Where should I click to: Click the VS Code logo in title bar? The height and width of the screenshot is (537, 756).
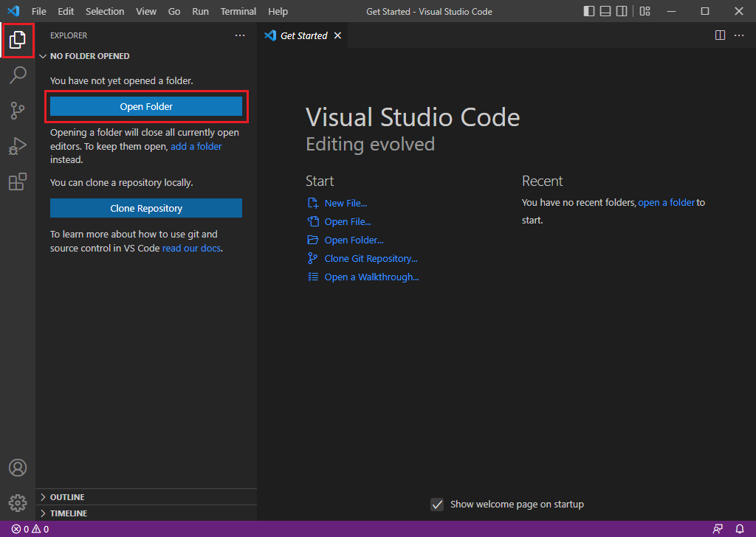13,11
